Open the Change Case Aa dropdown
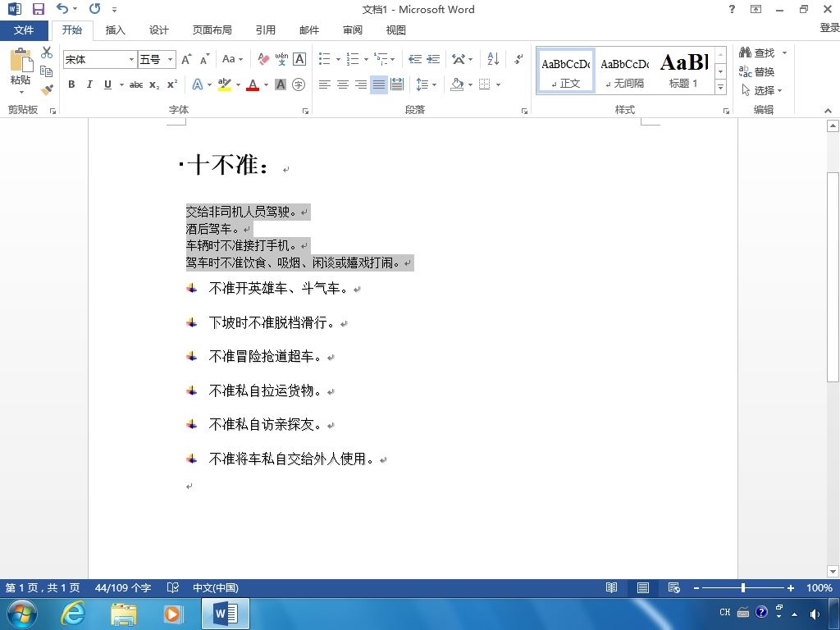 (x=232, y=59)
